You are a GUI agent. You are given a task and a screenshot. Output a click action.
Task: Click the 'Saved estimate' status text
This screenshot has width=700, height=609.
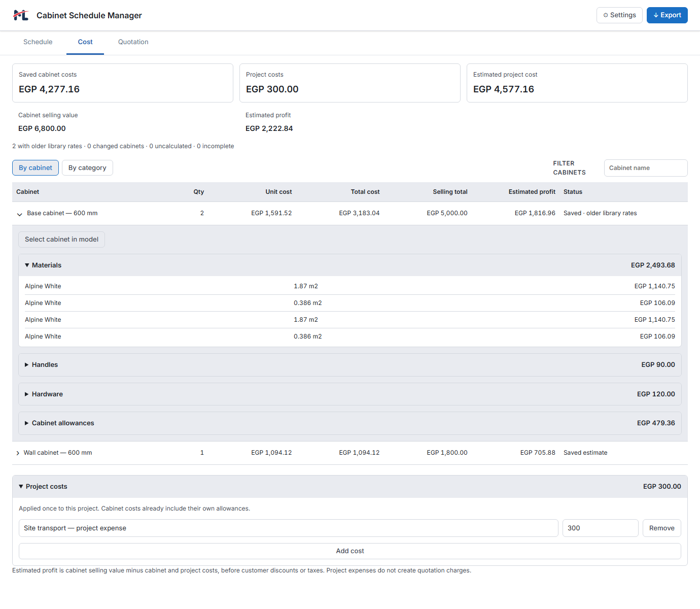[585, 453]
